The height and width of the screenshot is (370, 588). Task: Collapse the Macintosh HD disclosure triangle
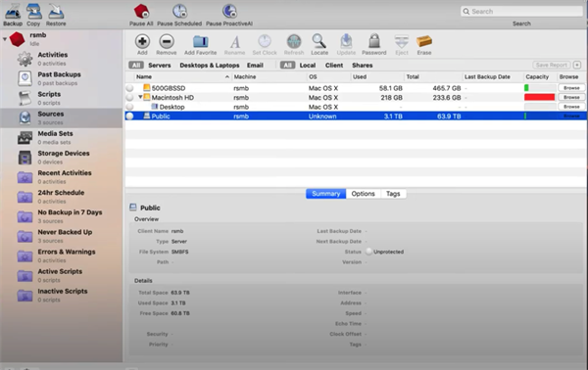[140, 97]
